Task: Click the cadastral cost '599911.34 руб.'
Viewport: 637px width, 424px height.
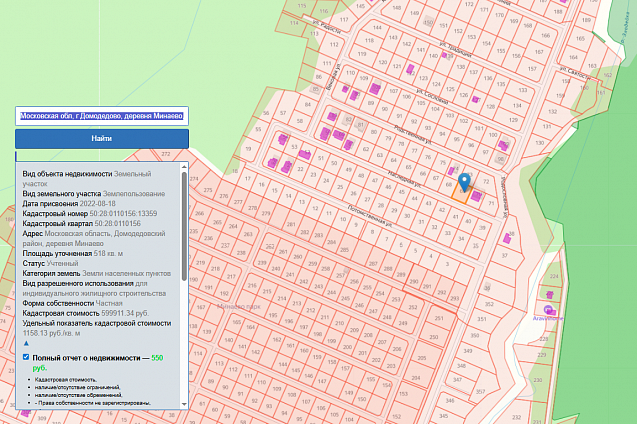Action: pos(125,313)
